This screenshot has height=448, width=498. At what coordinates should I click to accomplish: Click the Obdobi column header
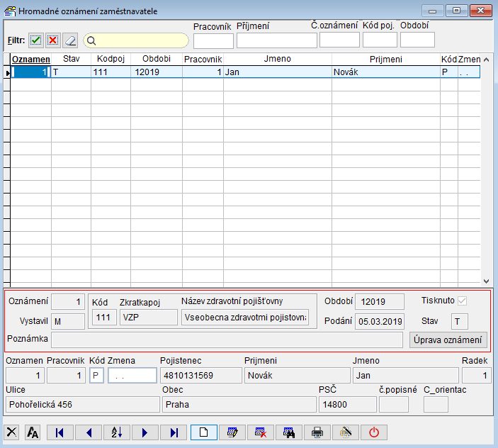[x=157, y=59]
